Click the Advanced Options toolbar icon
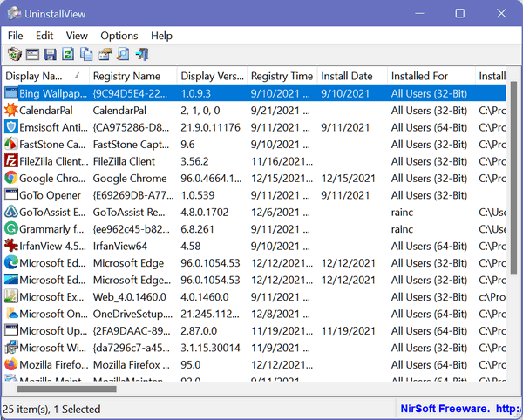Viewport: 523px width, 420px height. (x=105, y=54)
